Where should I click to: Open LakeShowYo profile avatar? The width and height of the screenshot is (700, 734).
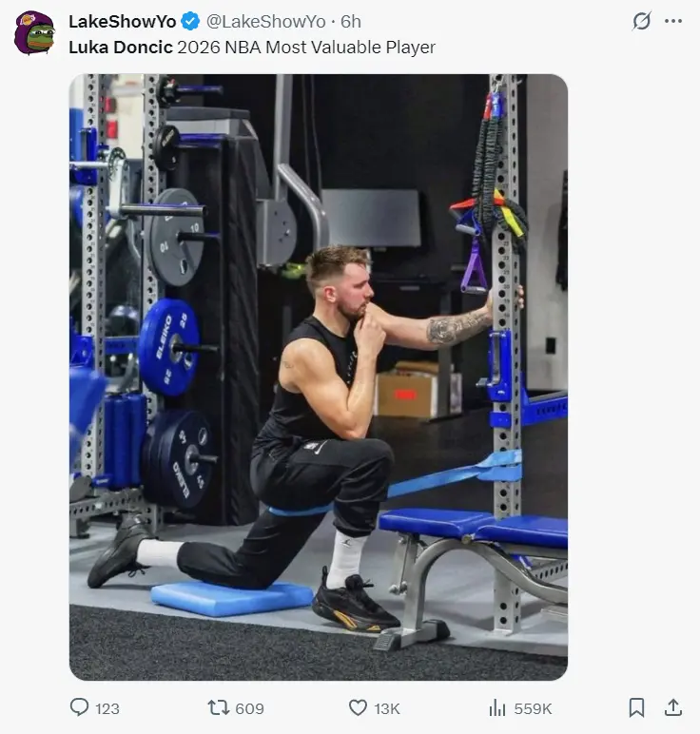[x=34, y=32]
